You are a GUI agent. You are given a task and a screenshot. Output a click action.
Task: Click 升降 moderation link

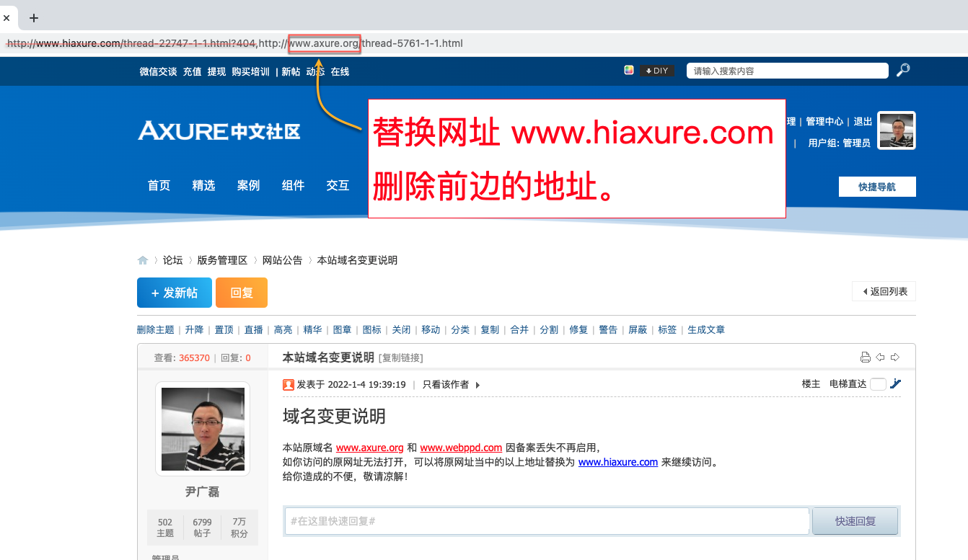pyautogui.click(x=194, y=329)
